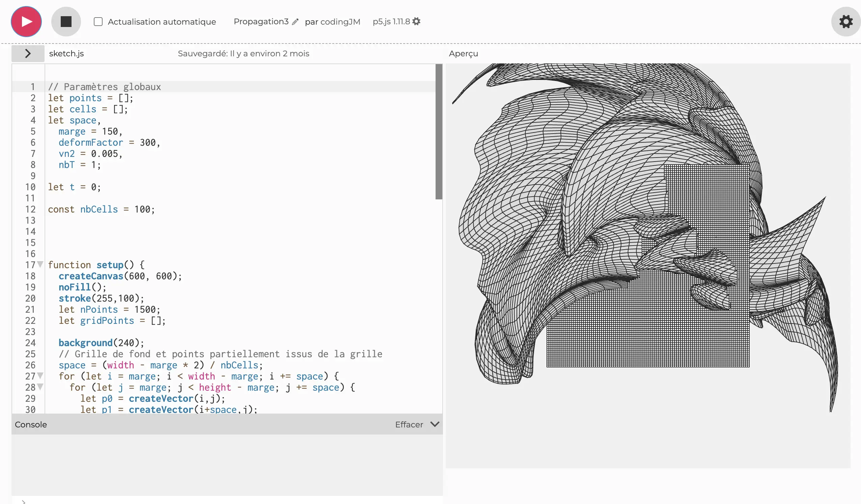Click the code editor vertical scrollbar thumb
This screenshot has height=504, width=861.
[x=439, y=132]
